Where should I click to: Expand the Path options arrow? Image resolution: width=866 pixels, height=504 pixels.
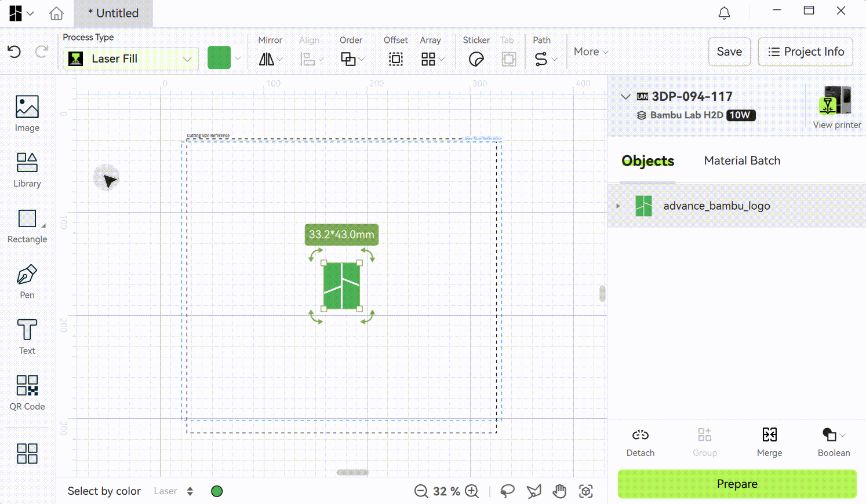(555, 59)
